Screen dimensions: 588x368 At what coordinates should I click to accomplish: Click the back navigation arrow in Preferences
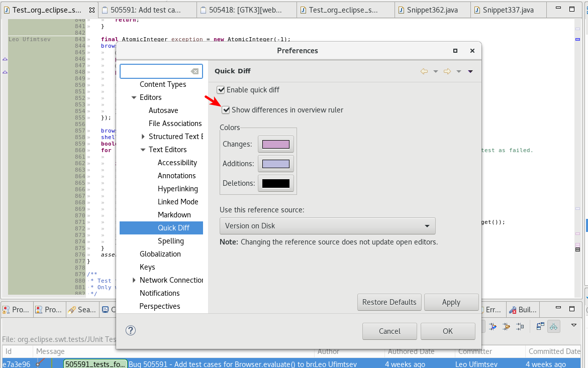pyautogui.click(x=424, y=71)
